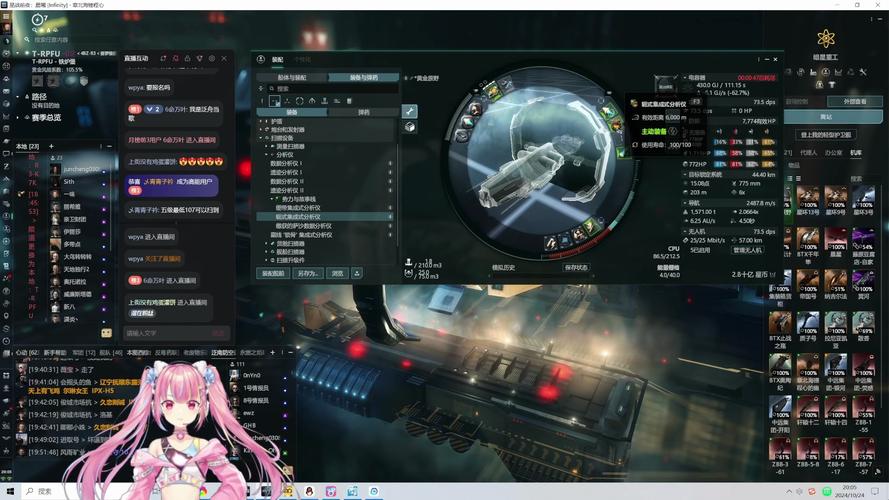Open the clock icon at top left
The width and height of the screenshot is (889, 500).
tap(37, 19)
